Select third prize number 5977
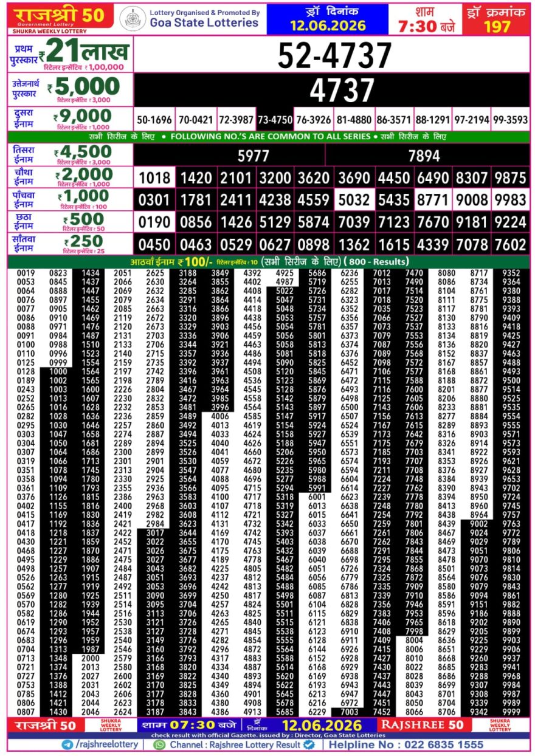Viewport: 535px width, 756px height. pos(254,156)
